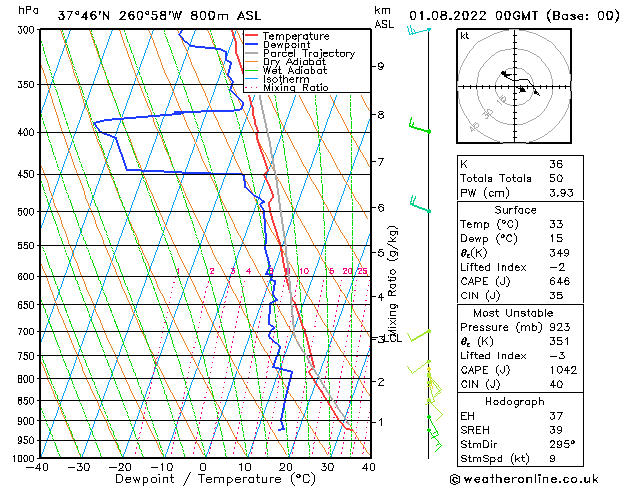Click the most unstable Lifted Index -3

(x=557, y=356)
